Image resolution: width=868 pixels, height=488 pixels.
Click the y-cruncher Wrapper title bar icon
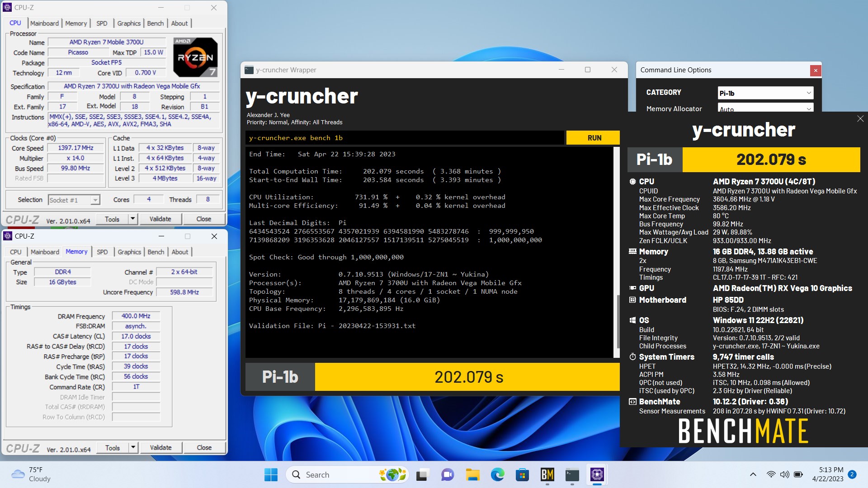coord(249,70)
